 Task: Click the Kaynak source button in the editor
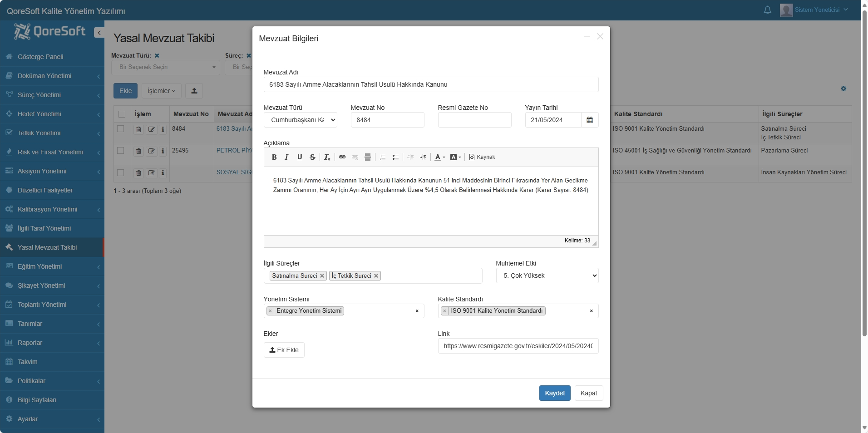tap(482, 157)
